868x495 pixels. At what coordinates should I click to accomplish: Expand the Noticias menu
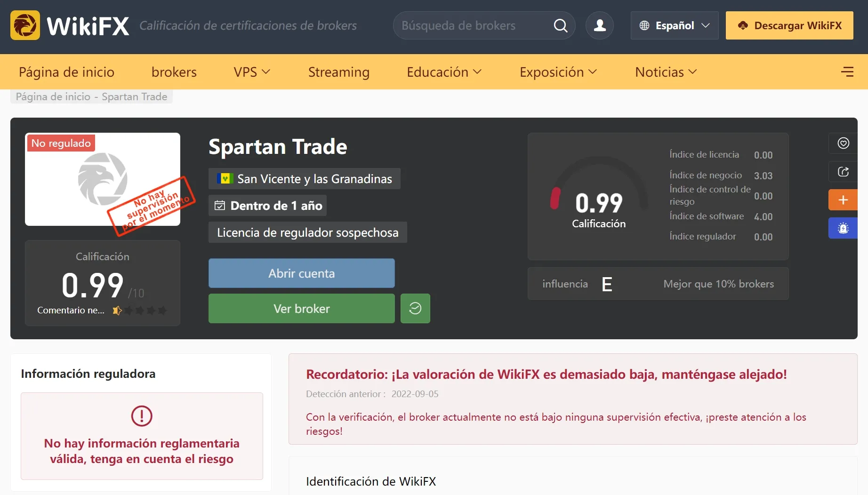pos(666,72)
